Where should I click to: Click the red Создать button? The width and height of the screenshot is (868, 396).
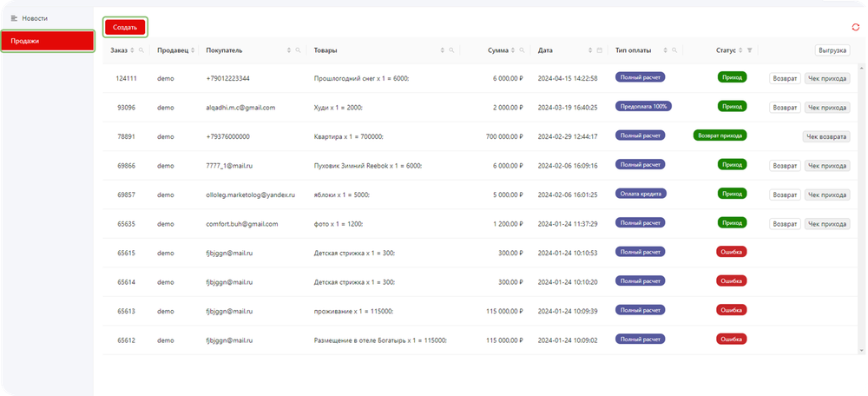click(x=125, y=27)
